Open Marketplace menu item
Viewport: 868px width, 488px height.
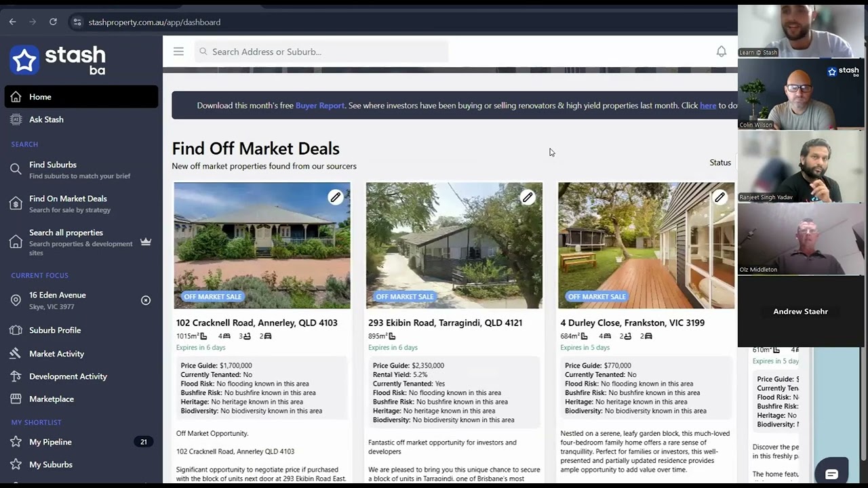pyautogui.click(x=81, y=399)
